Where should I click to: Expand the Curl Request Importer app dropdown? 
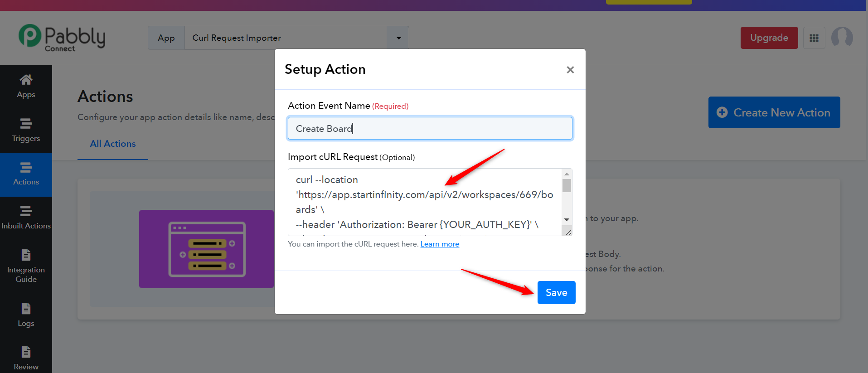pos(398,38)
